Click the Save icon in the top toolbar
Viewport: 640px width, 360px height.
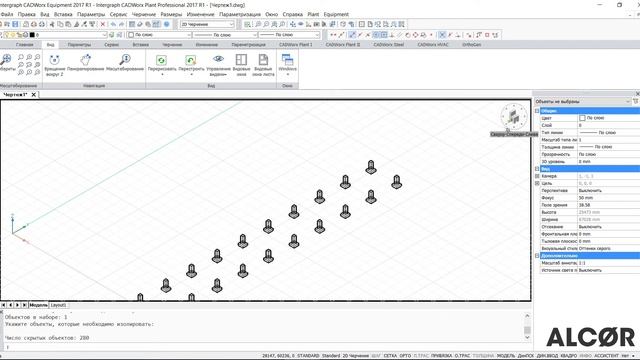[15, 24]
